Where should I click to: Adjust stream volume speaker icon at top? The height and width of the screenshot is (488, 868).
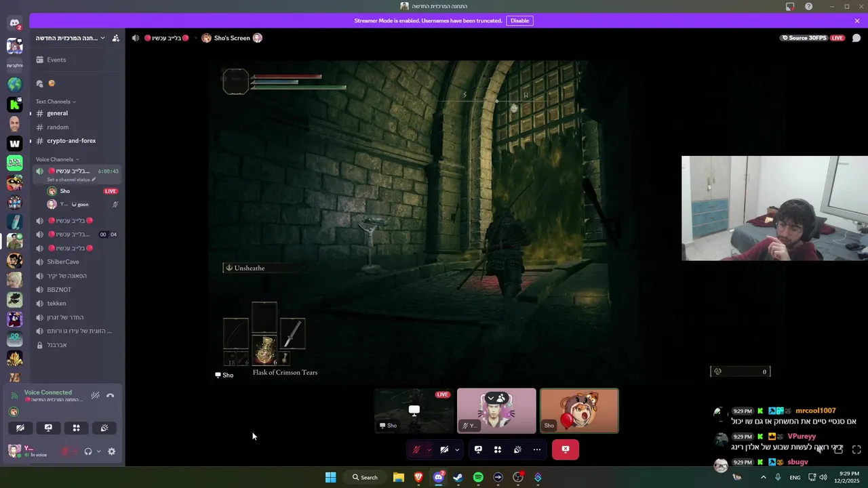(136, 38)
